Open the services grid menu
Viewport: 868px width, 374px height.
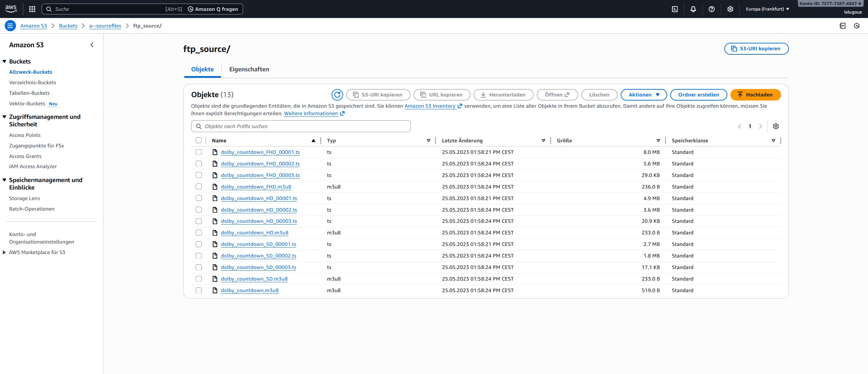(32, 9)
